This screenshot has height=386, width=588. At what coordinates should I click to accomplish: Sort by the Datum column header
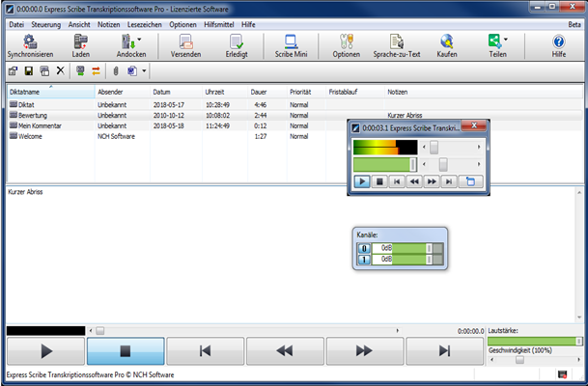click(x=177, y=92)
